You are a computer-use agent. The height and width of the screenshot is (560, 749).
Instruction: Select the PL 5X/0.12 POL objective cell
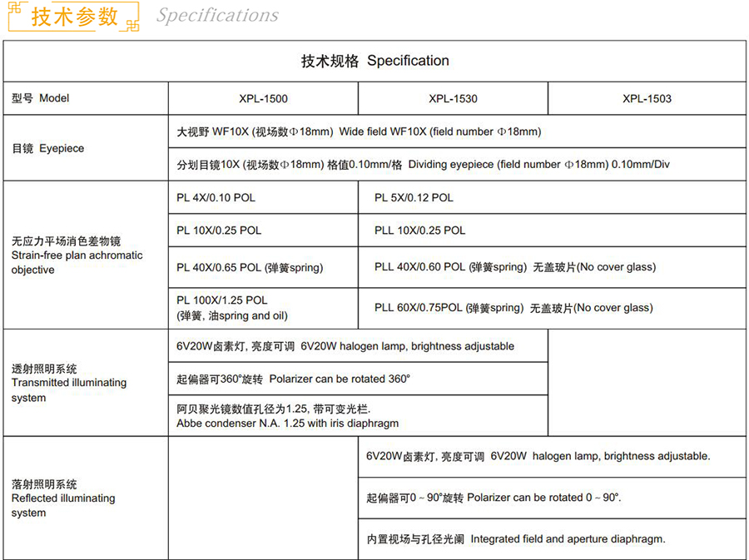[414, 198]
